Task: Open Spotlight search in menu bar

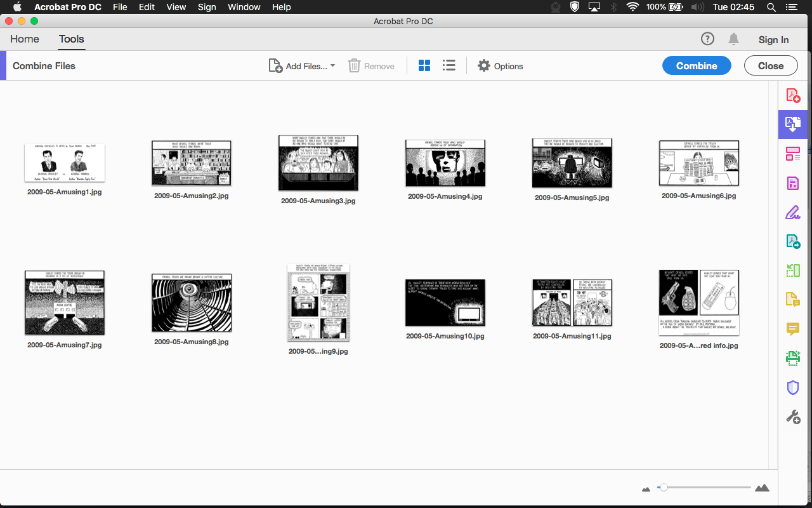Action: [x=771, y=7]
